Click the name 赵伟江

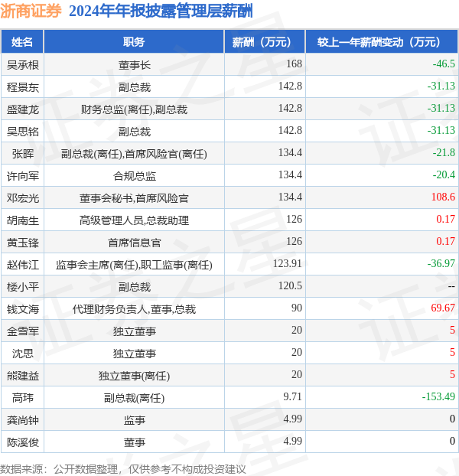pos(23,265)
